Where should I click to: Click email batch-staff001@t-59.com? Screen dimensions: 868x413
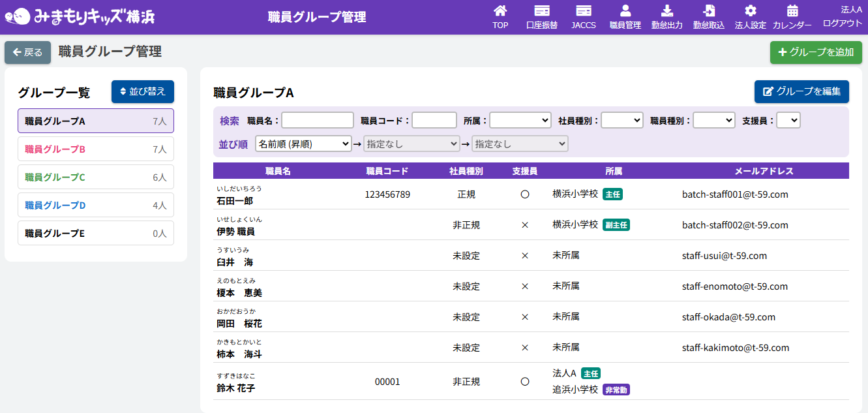point(735,194)
